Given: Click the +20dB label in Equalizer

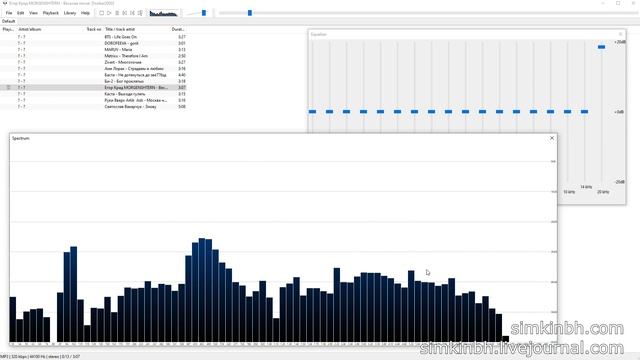Looking at the screenshot, I should click(620, 42).
